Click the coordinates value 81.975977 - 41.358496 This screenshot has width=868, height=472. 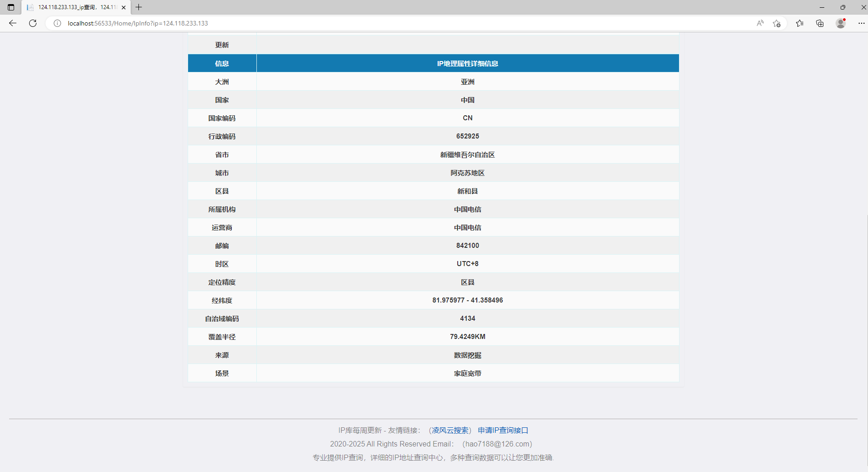pos(467,300)
